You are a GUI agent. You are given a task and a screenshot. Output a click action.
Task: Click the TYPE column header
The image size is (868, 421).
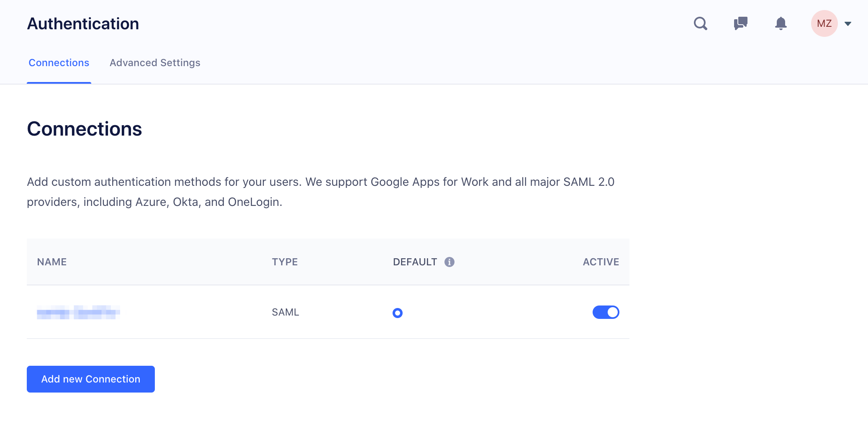click(x=285, y=262)
